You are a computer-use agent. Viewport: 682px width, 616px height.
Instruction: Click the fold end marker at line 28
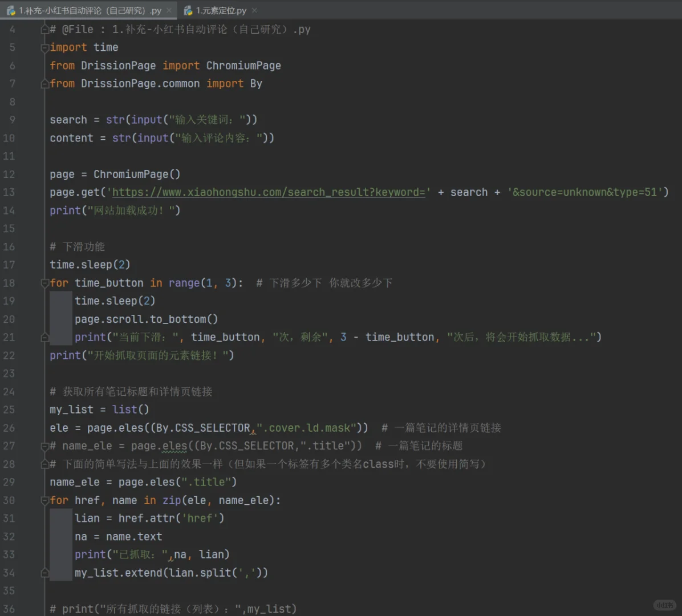[x=44, y=464]
